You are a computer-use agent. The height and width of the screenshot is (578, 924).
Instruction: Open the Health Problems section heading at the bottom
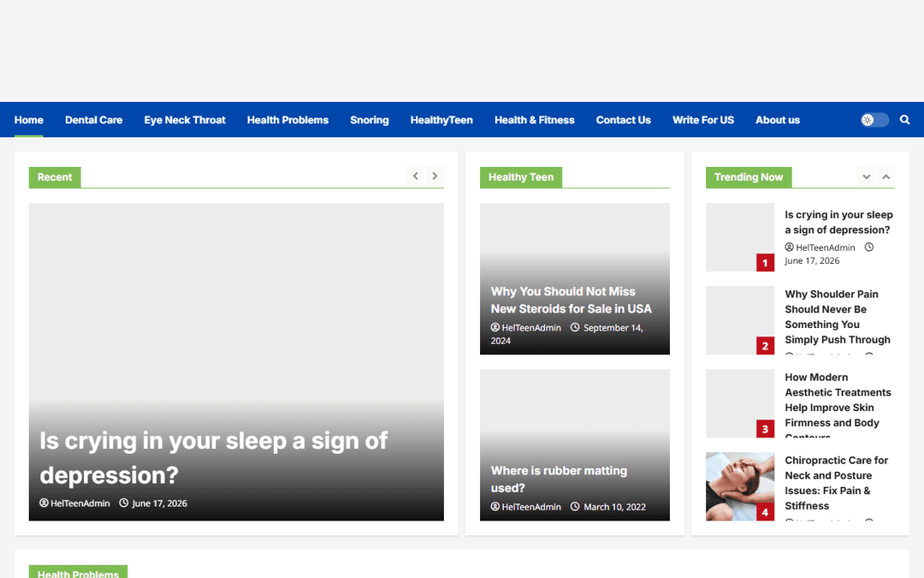pyautogui.click(x=78, y=573)
